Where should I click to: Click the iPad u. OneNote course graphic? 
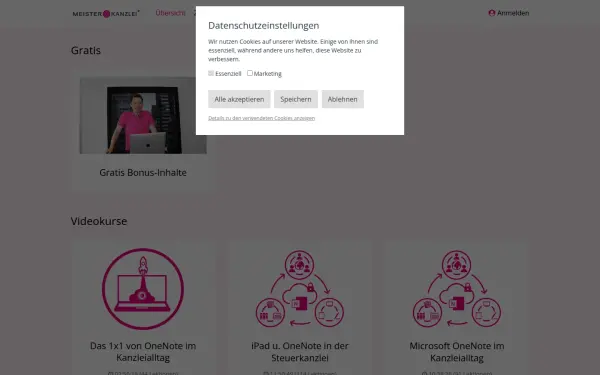300,289
